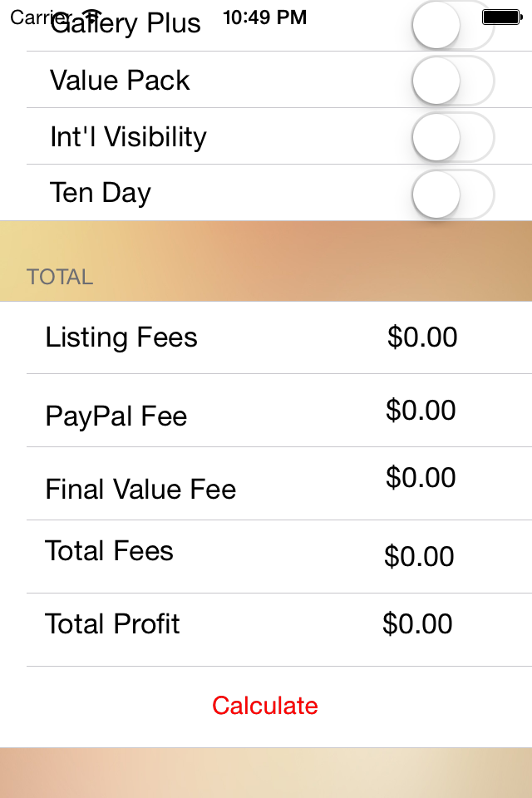Image resolution: width=532 pixels, height=798 pixels.
Task: Toggle the Value Pack switch
Action: point(453,81)
